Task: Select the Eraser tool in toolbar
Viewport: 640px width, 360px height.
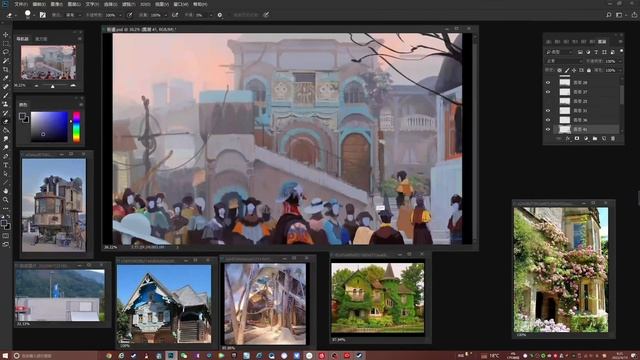Action: [x=6, y=121]
